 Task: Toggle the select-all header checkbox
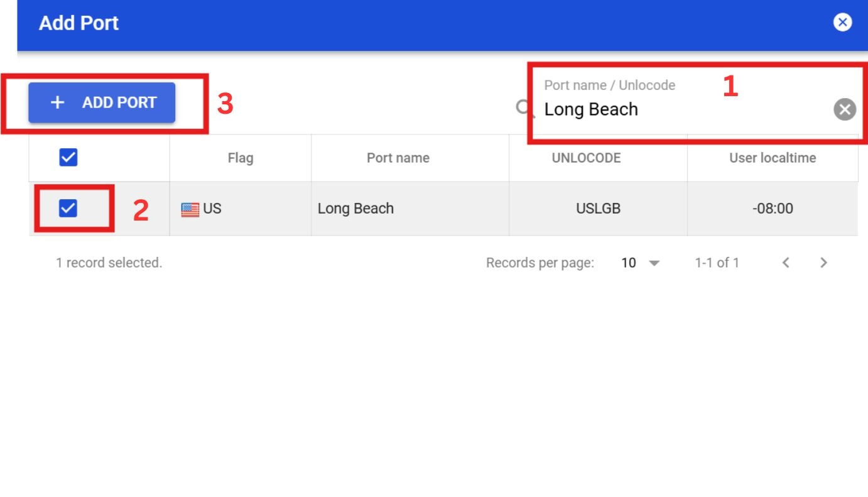pos(68,157)
